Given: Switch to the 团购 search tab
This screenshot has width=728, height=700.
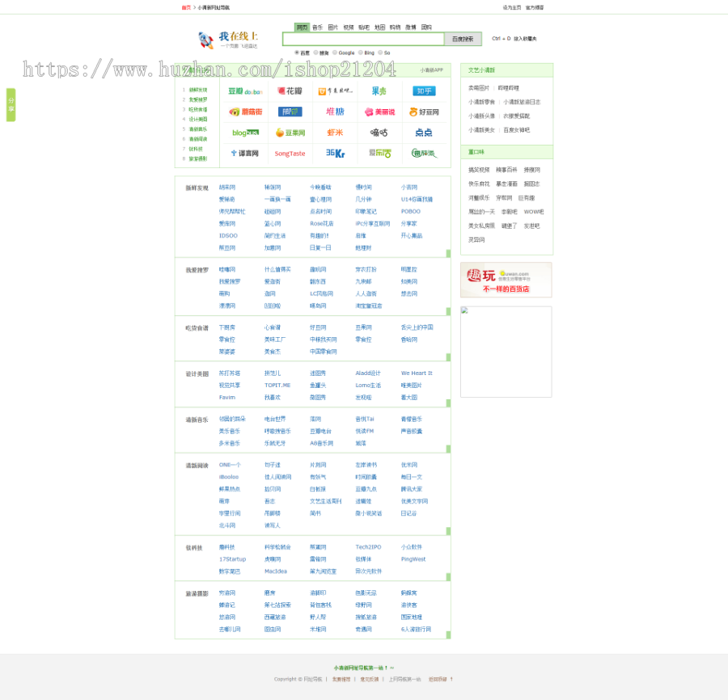Looking at the screenshot, I should point(426,27).
